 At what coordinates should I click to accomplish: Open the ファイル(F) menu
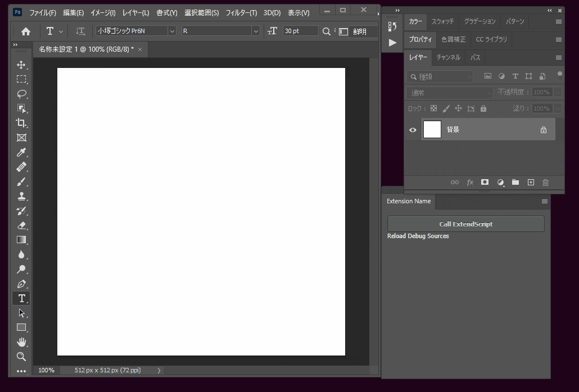click(x=43, y=13)
